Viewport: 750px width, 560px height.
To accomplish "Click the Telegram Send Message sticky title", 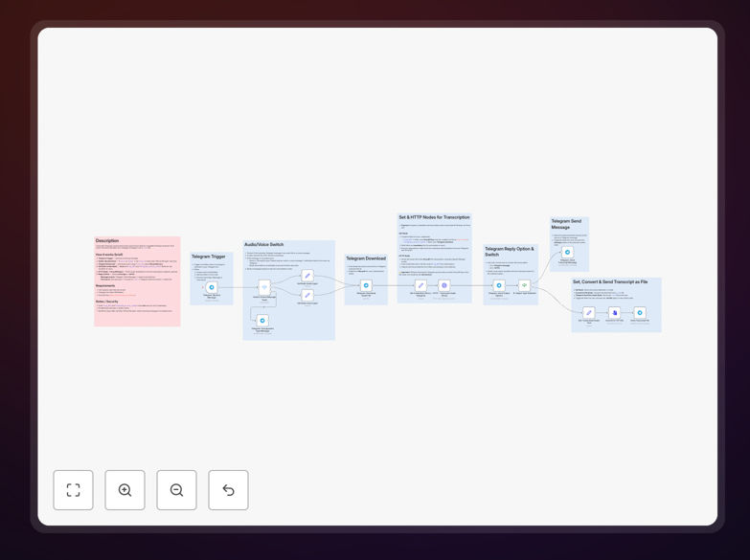I will tap(566, 224).
